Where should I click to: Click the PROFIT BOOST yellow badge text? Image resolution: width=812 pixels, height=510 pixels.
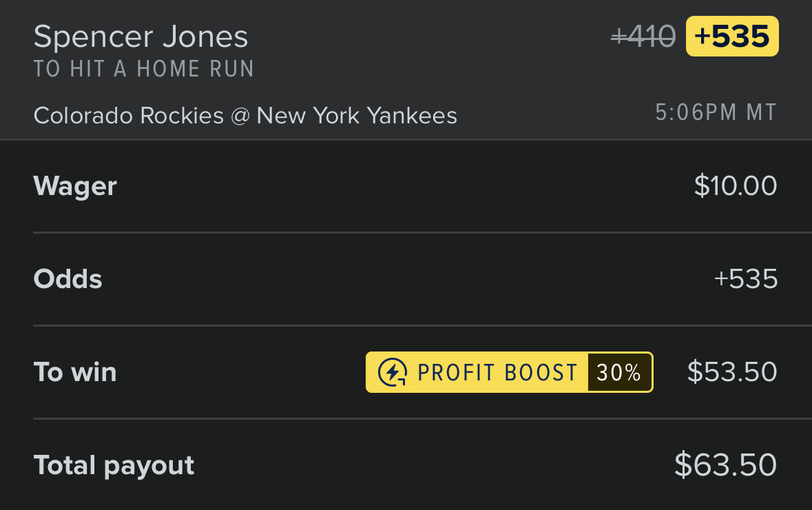click(x=497, y=373)
